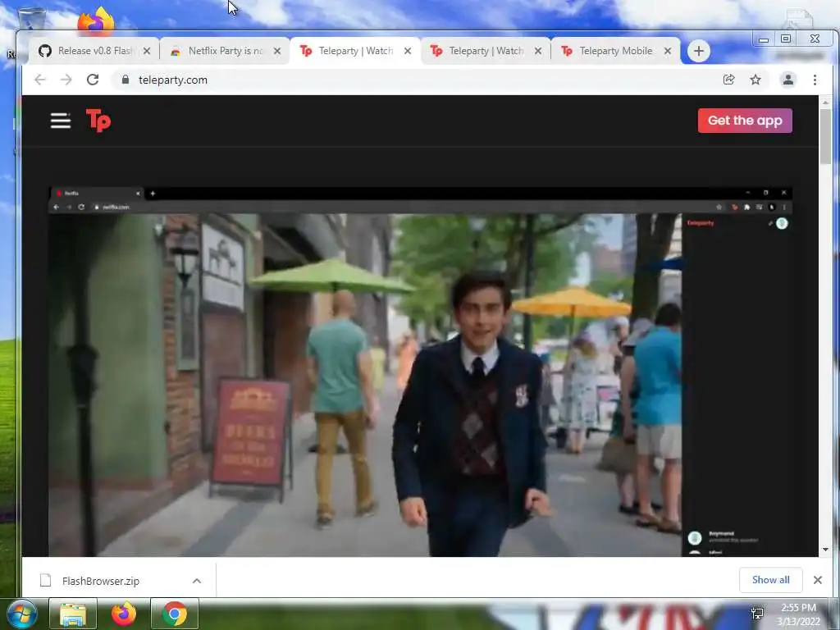Close the downloads bar
Screen dimensions: 840x630
pyautogui.click(x=818, y=580)
